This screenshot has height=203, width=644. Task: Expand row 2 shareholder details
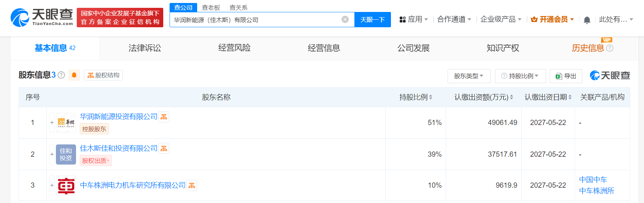(x=52, y=154)
